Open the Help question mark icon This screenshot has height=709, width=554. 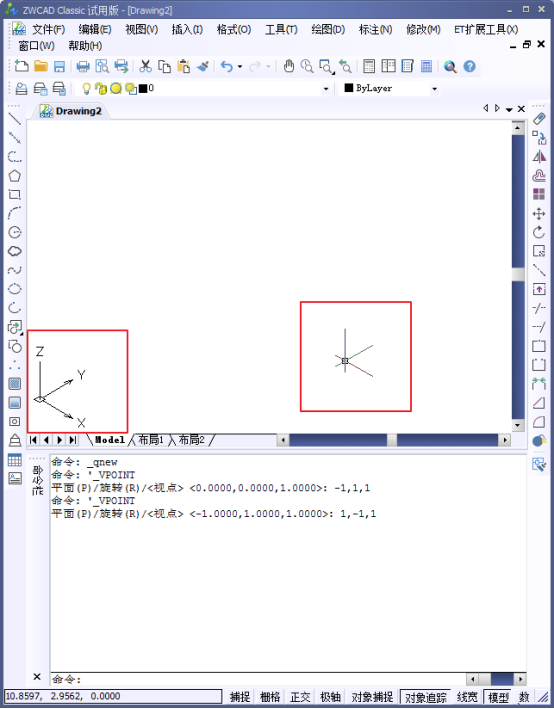pyautogui.click(x=470, y=66)
